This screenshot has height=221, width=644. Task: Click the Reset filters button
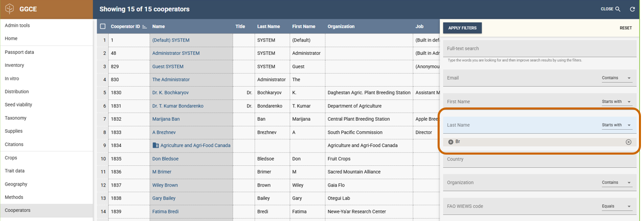pyautogui.click(x=625, y=28)
